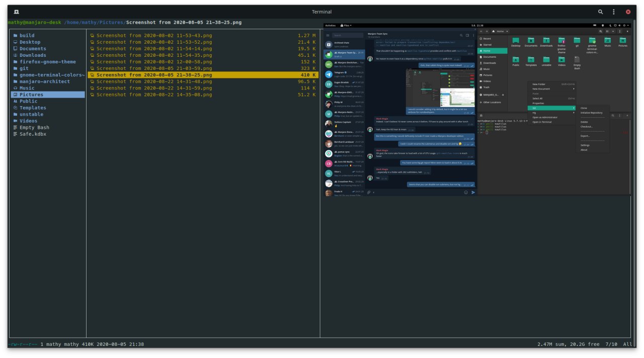
Task: Open the Terminal's three-dot menu icon
Action: tap(613, 11)
